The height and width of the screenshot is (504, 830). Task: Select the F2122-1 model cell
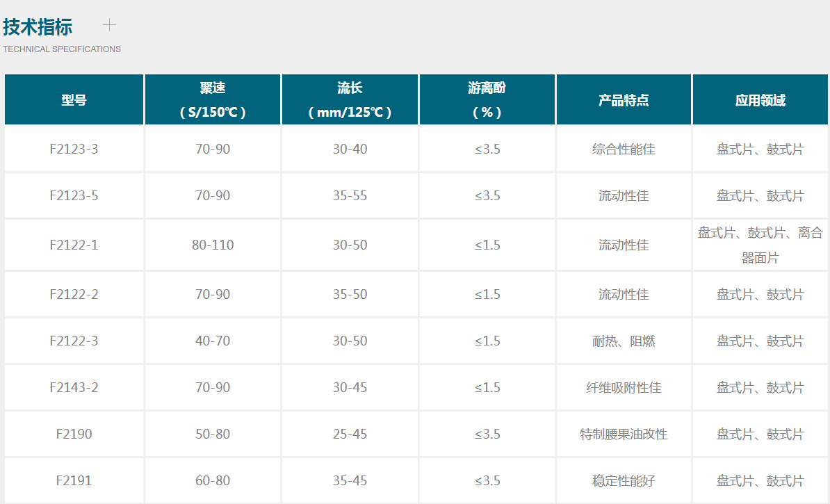74,245
